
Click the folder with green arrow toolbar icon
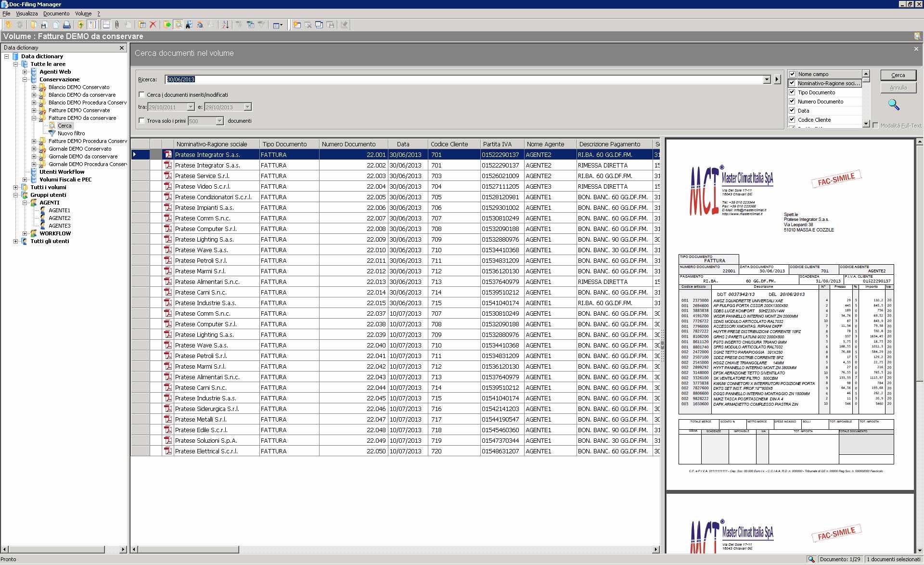pos(167,25)
